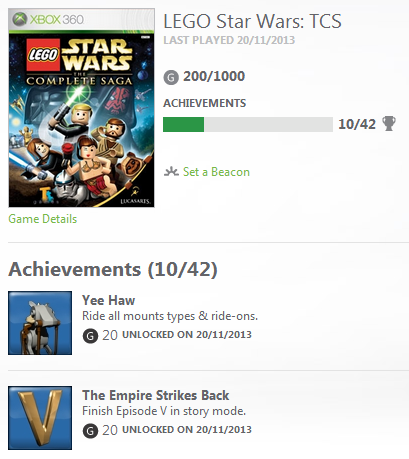Click the beacon icon beside Set a Beacon

[171, 172]
